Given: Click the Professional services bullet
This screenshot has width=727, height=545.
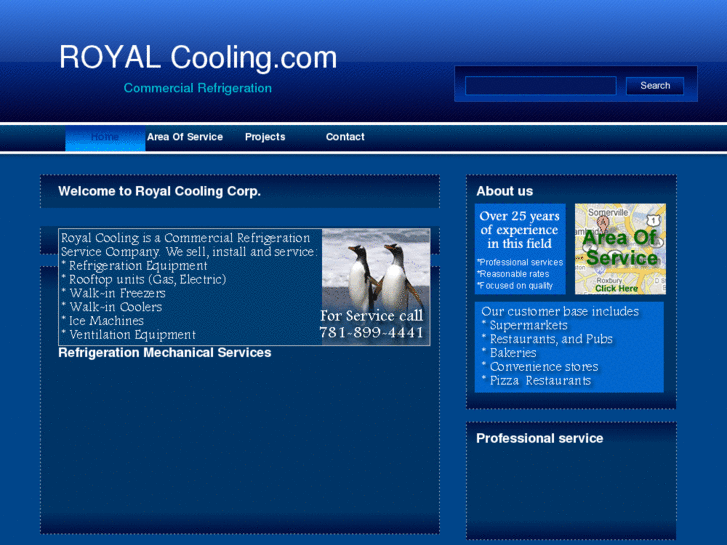Looking at the screenshot, I should (x=520, y=263).
